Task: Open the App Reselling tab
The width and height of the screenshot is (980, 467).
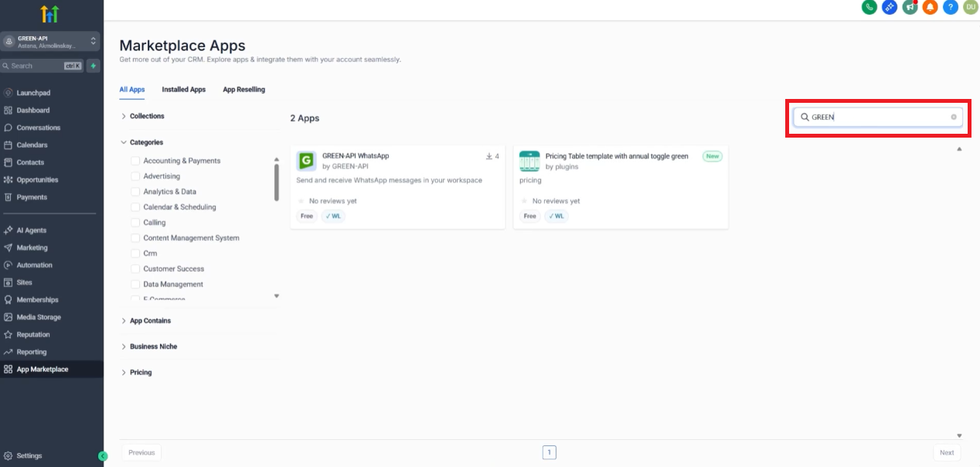Action: tap(243, 90)
